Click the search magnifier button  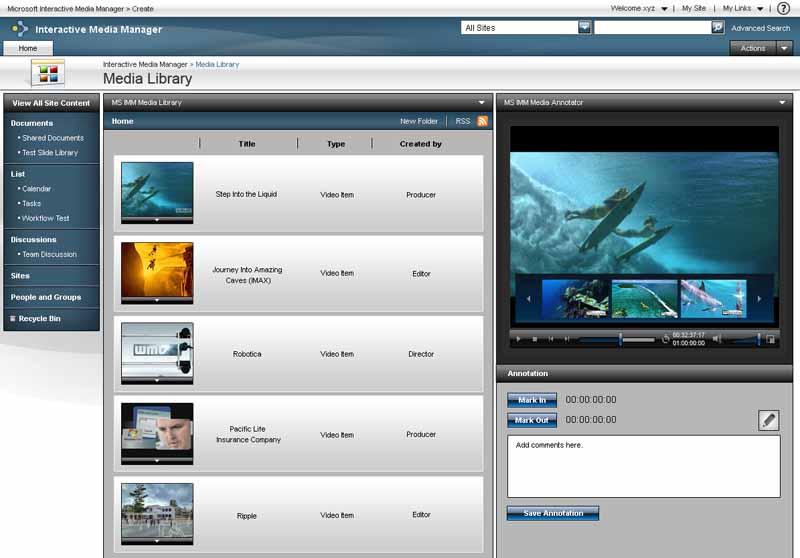(717, 28)
